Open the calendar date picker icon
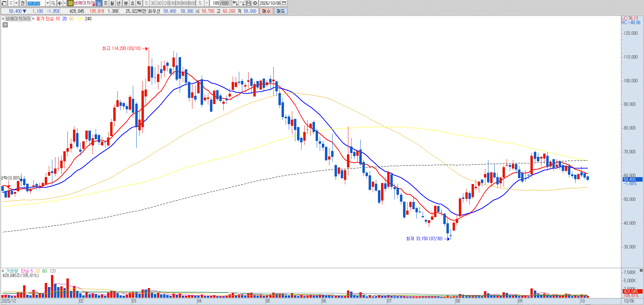 coord(284,3)
